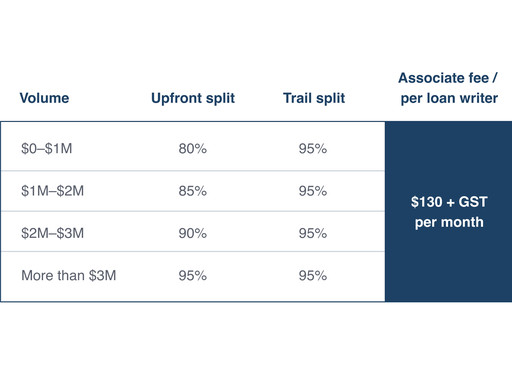Click the 80% upfront split value
This screenshot has height=384, width=512.
[x=193, y=148]
